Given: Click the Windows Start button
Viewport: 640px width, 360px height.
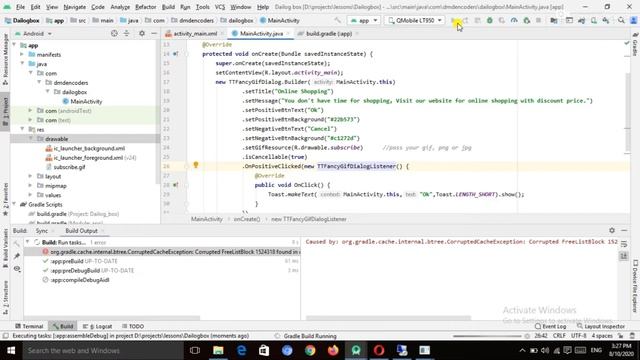Looking at the screenshot, I should pos(11,350).
